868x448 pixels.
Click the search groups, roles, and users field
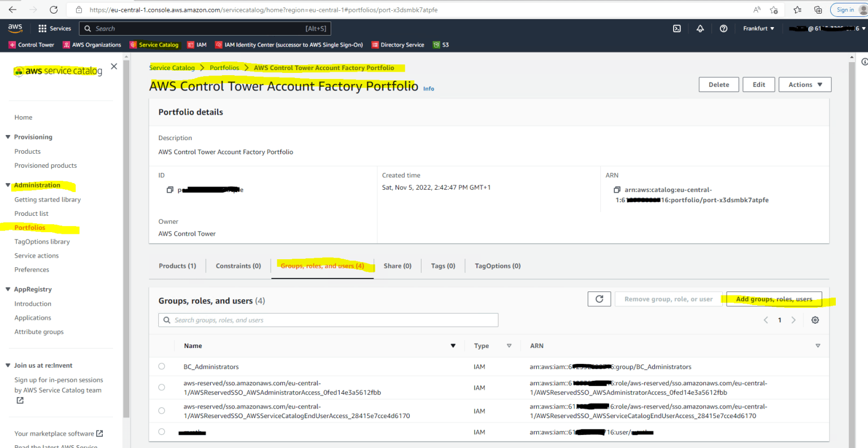click(328, 320)
